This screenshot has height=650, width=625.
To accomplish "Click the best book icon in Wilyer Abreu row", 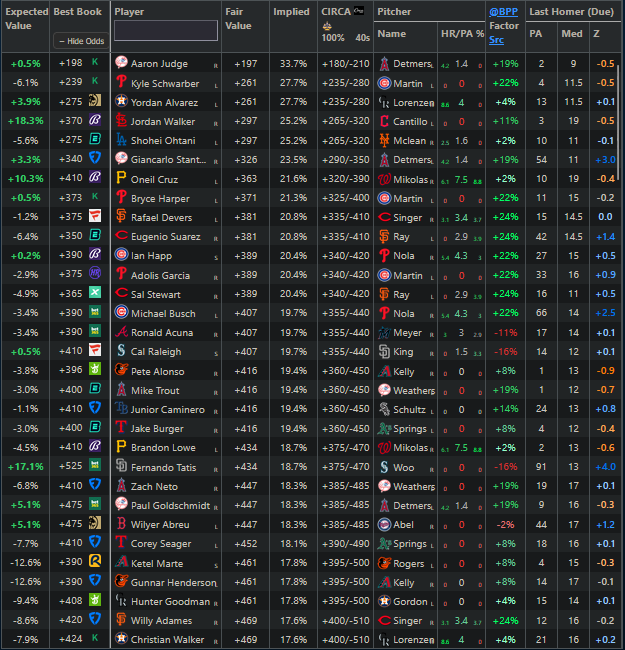I will tap(95, 523).
